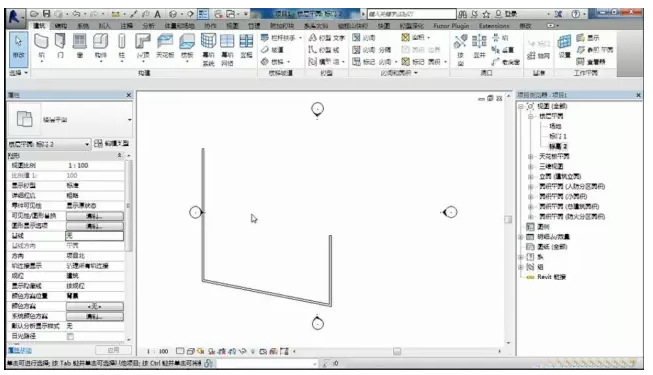The image size is (653, 375).
Task: Open the Insert (插入) ribbon tab
Action: [x=105, y=26]
